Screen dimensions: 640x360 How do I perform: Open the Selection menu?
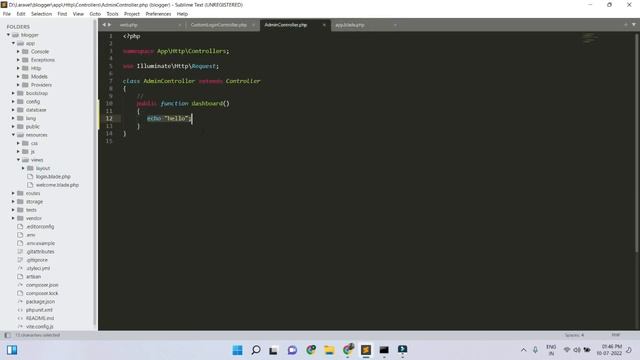point(42,14)
